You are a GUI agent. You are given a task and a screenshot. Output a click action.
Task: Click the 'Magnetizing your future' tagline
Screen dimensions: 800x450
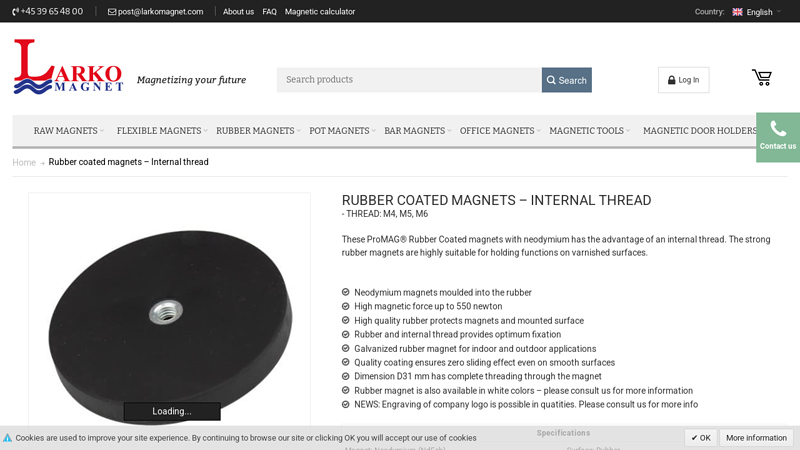coord(191,80)
